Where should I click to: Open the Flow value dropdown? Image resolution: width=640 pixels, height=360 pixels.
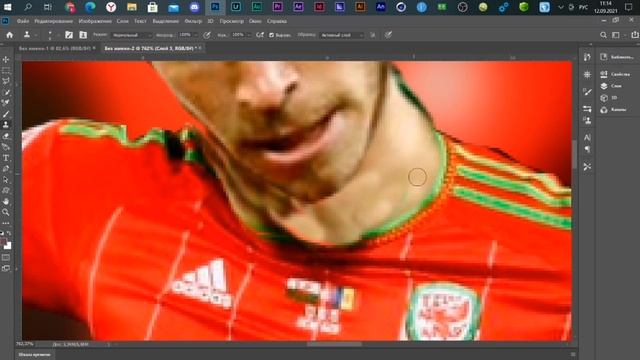(x=241, y=35)
